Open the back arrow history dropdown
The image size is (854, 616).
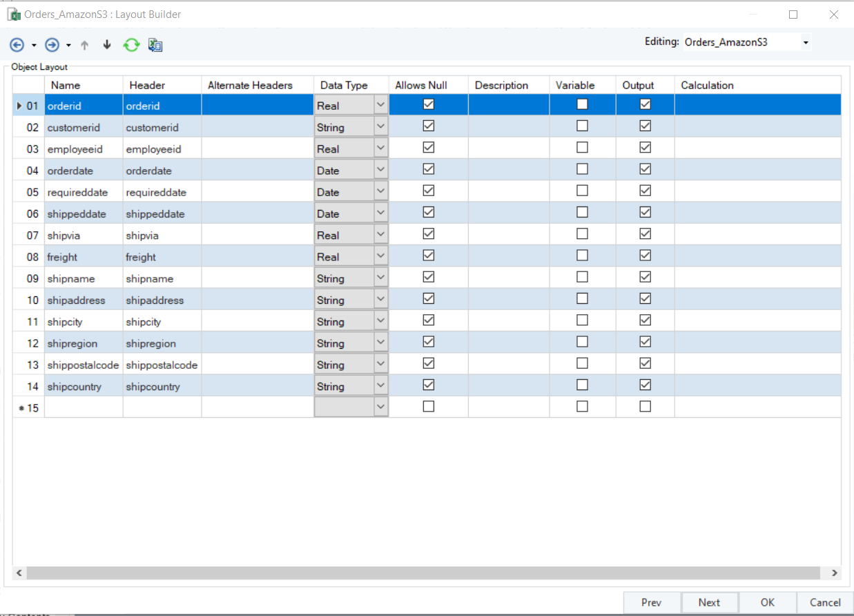(34, 46)
